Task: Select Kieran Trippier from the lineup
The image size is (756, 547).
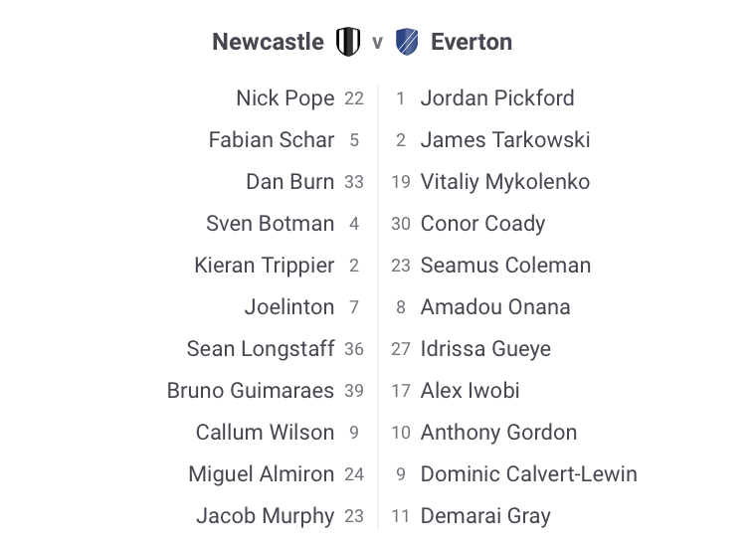Action: tap(264, 266)
